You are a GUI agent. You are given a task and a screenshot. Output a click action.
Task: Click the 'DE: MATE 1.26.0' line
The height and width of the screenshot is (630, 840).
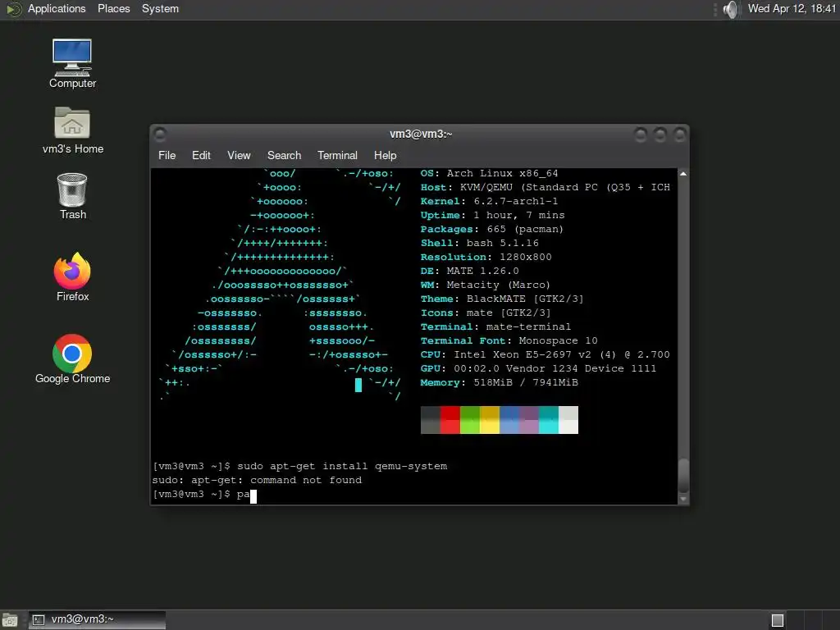click(x=470, y=271)
